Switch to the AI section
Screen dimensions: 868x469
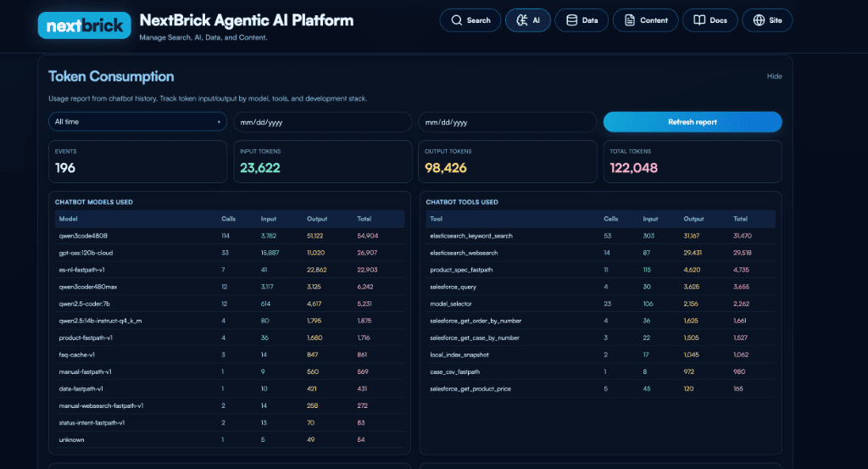click(x=527, y=20)
